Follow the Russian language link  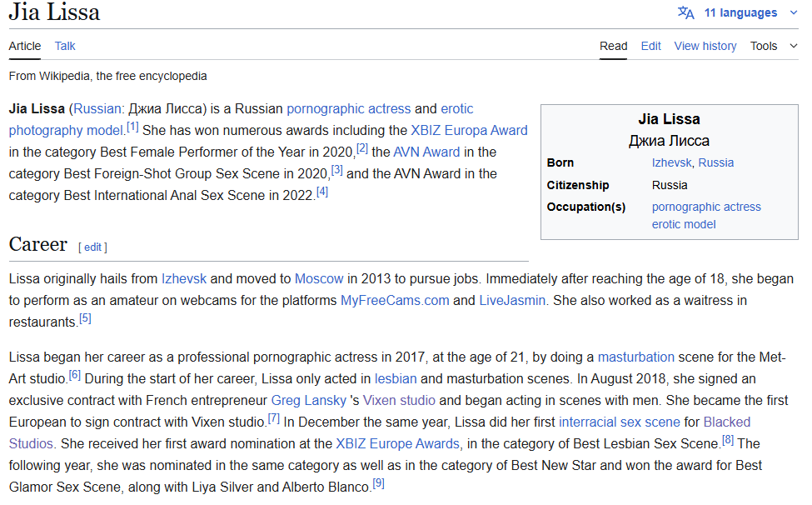97,109
